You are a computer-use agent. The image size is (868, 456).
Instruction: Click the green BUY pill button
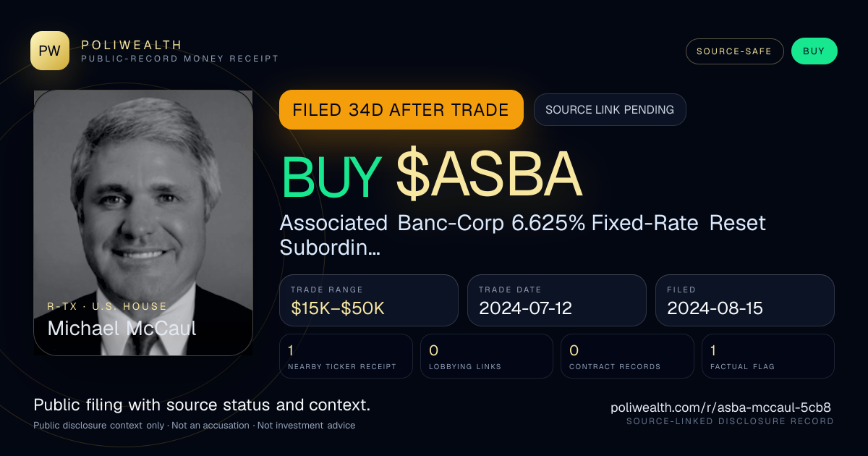(814, 51)
